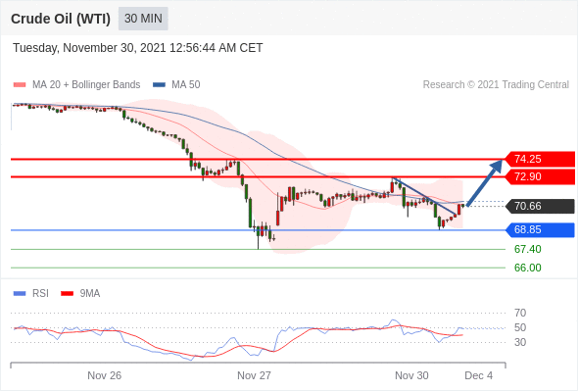This screenshot has width=578, height=392.
Task: Click the Nov 26 date marker
Action: 104,375
